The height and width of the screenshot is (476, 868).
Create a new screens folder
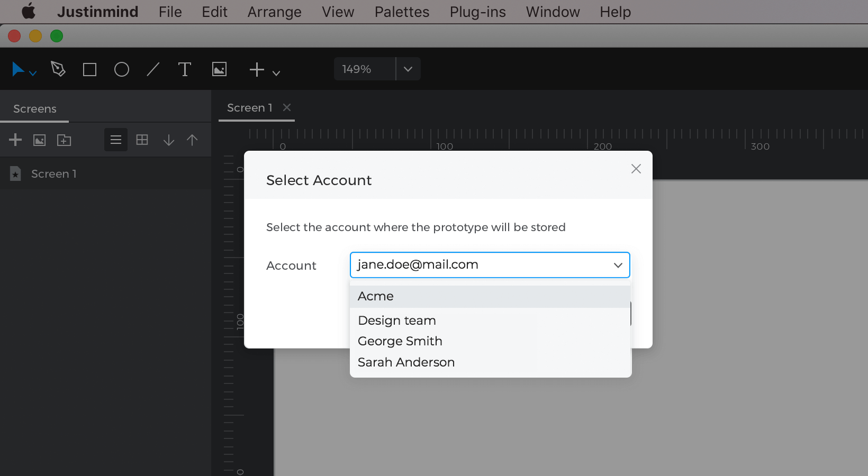pos(64,140)
